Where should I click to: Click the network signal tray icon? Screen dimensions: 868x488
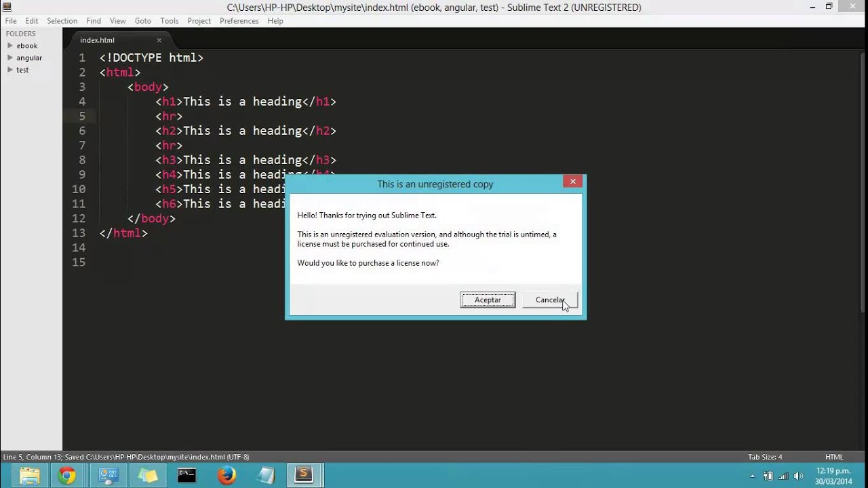pyautogui.click(x=783, y=476)
